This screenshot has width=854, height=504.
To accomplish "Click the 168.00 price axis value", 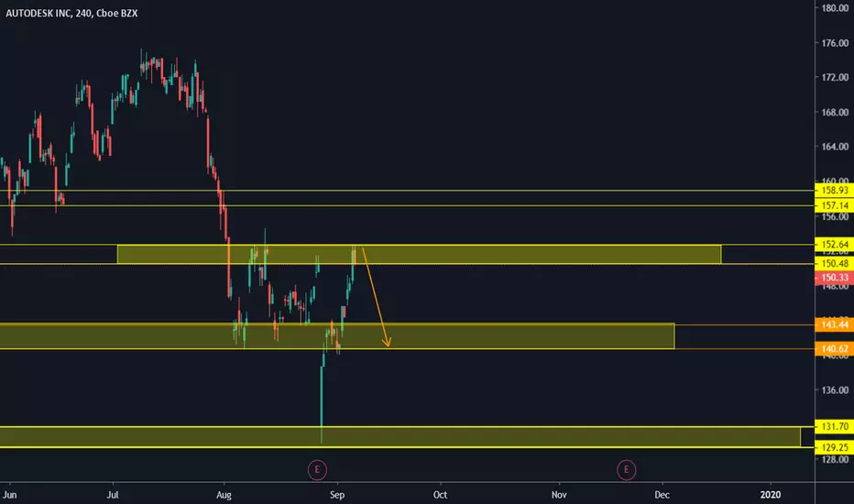I will click(x=835, y=112).
